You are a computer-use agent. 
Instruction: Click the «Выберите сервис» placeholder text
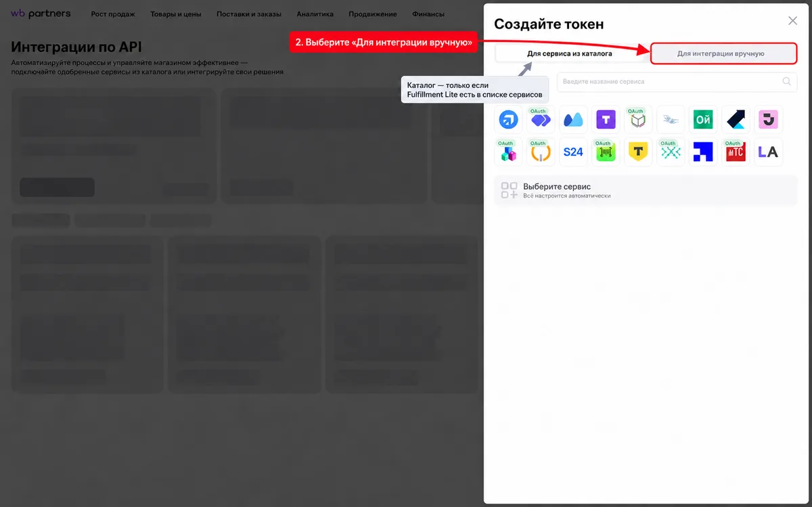(x=557, y=186)
